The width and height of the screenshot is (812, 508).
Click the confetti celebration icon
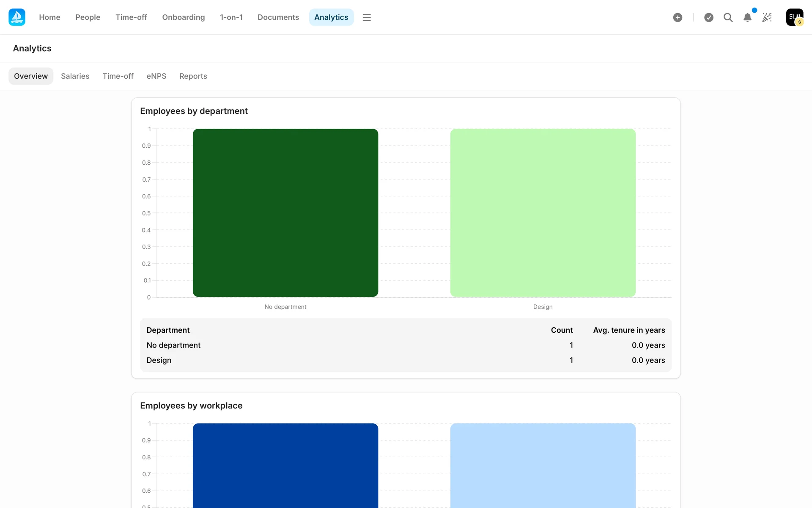[767, 17]
